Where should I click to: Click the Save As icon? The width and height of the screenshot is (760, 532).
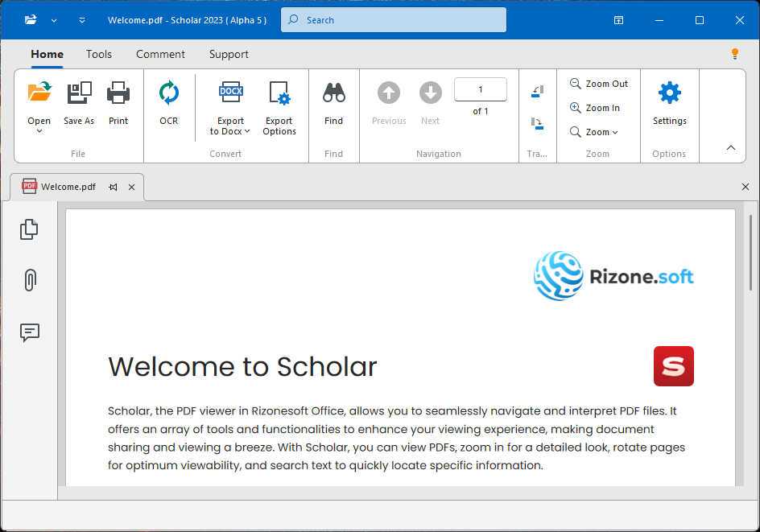[79, 92]
